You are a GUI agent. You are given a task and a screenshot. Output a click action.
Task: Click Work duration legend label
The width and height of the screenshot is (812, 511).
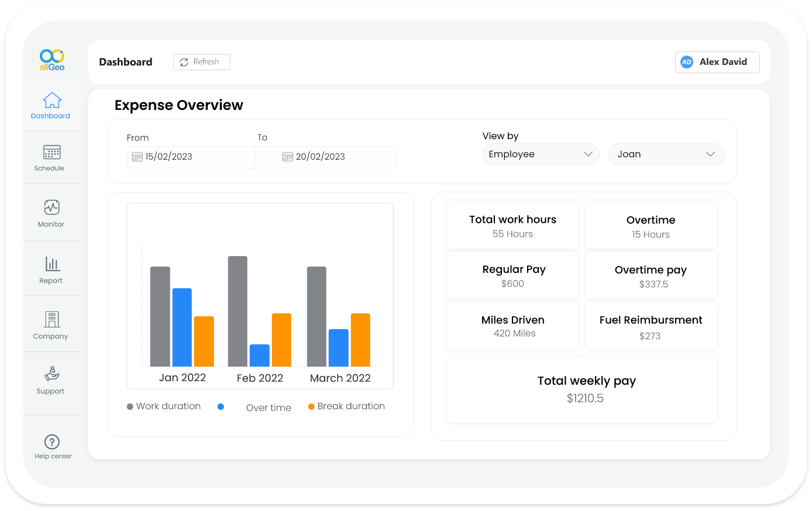[168, 406]
